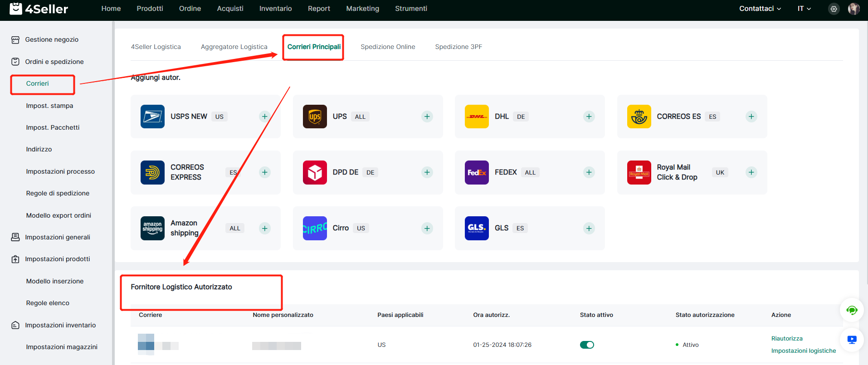Open Regole di spedizione item

coord(58,193)
